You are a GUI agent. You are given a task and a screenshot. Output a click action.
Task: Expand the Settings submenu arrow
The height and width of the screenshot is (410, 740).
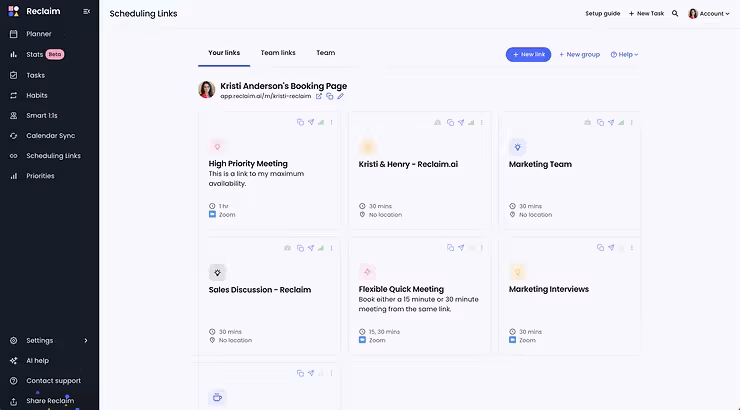coord(85,341)
